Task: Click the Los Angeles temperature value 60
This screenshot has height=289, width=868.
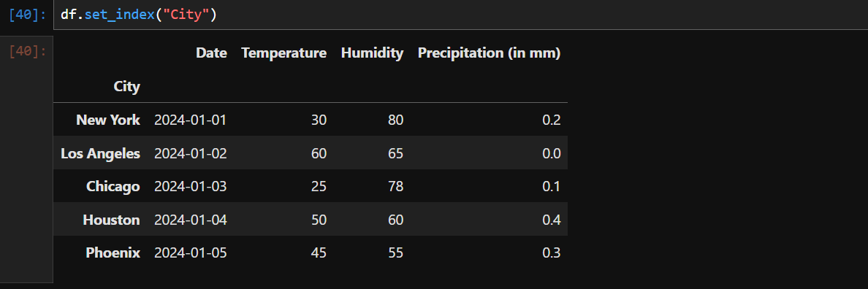Action: 319,153
